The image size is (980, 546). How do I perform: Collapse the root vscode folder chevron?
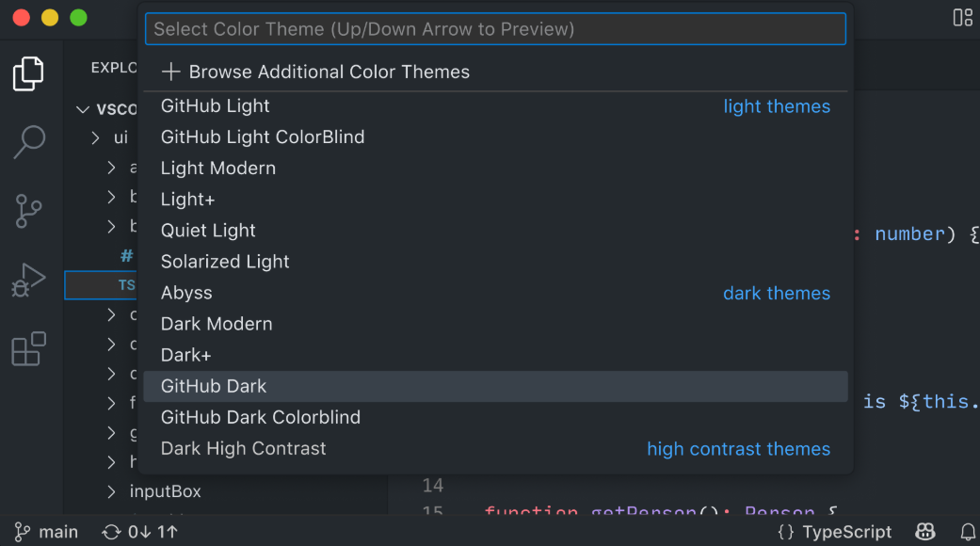coord(83,109)
